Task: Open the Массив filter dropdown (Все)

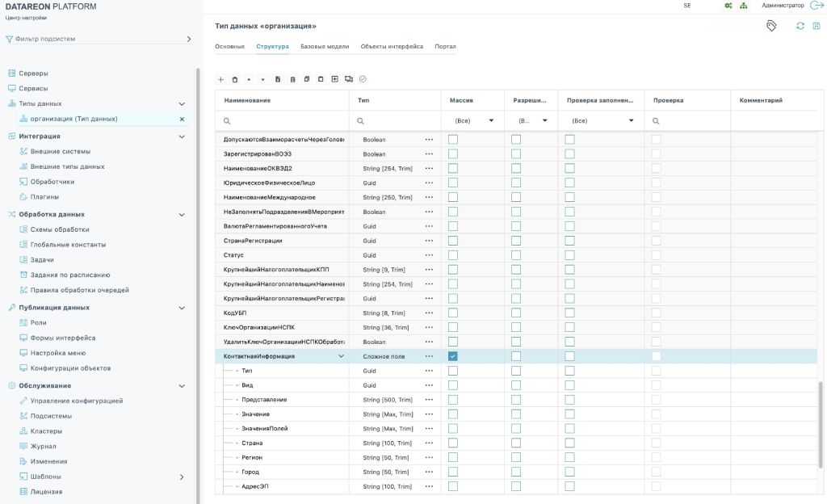Action: tap(472, 121)
